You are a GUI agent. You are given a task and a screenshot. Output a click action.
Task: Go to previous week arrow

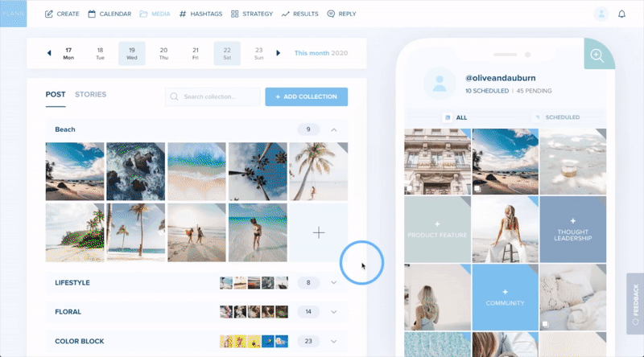coord(49,53)
